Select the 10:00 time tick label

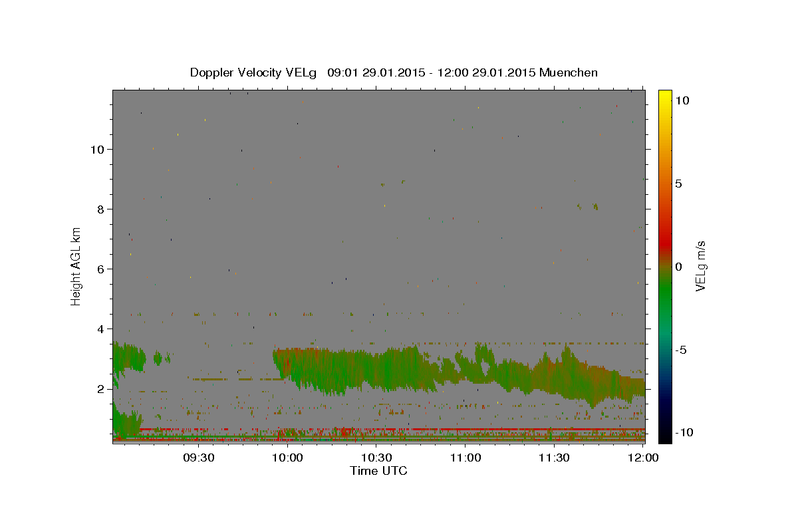point(288,458)
